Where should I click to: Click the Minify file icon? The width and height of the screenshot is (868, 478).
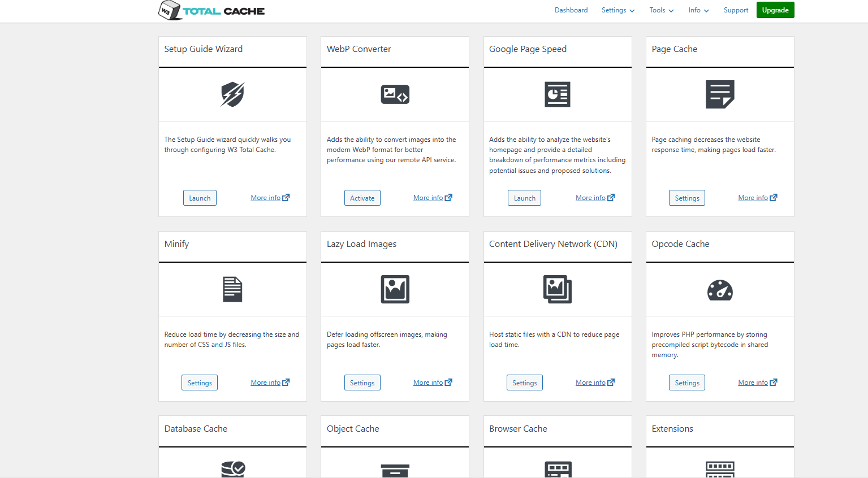click(232, 289)
